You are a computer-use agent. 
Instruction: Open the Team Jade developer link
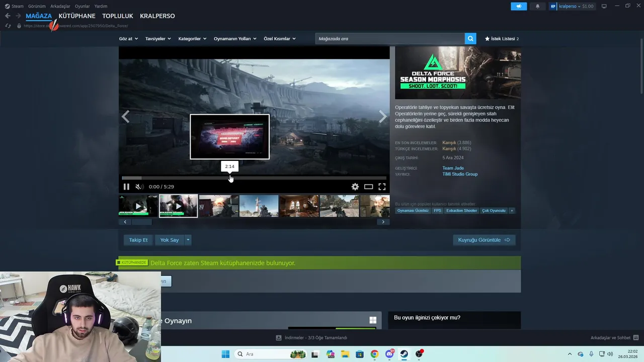(453, 168)
